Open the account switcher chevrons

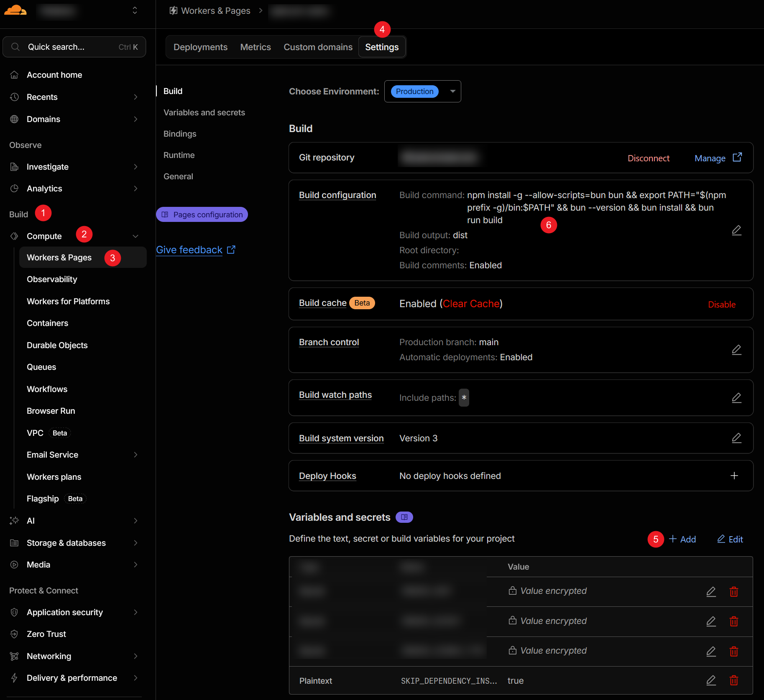(135, 10)
